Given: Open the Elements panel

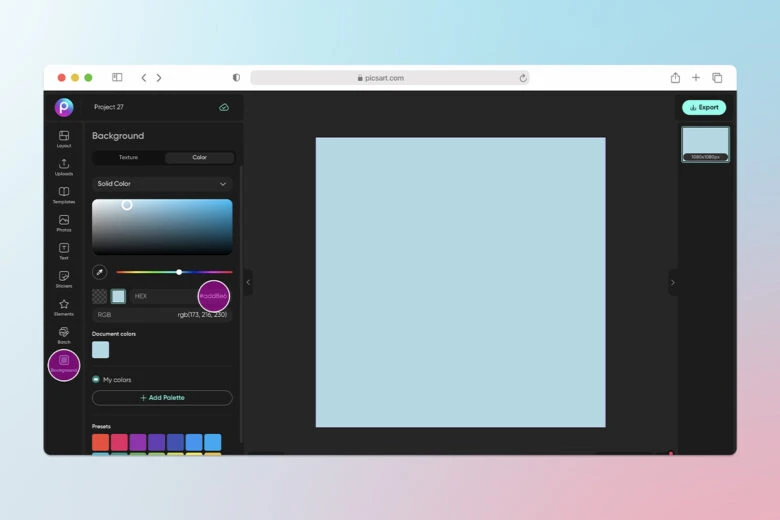Looking at the screenshot, I should pos(64,305).
